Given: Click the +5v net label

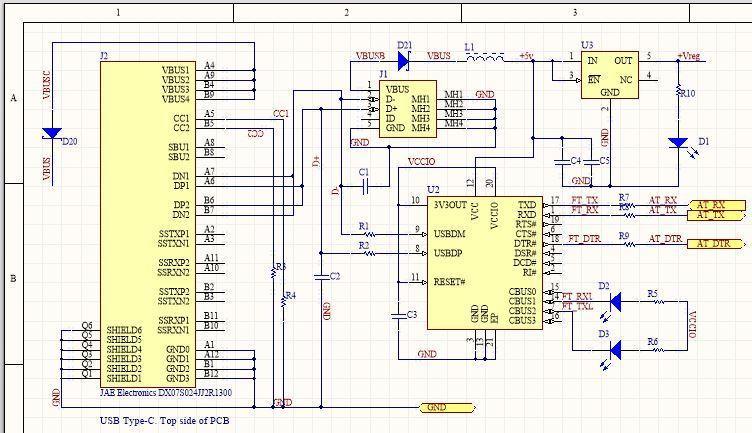Looking at the screenshot, I should coord(526,56).
